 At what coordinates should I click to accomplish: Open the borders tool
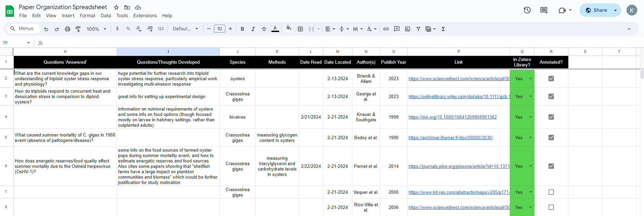point(300,29)
